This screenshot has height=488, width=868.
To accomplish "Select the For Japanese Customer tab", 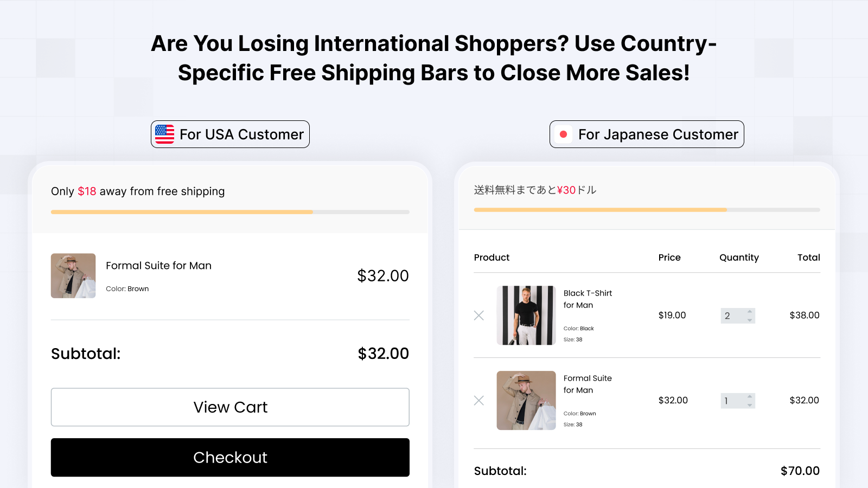I will 647,134.
